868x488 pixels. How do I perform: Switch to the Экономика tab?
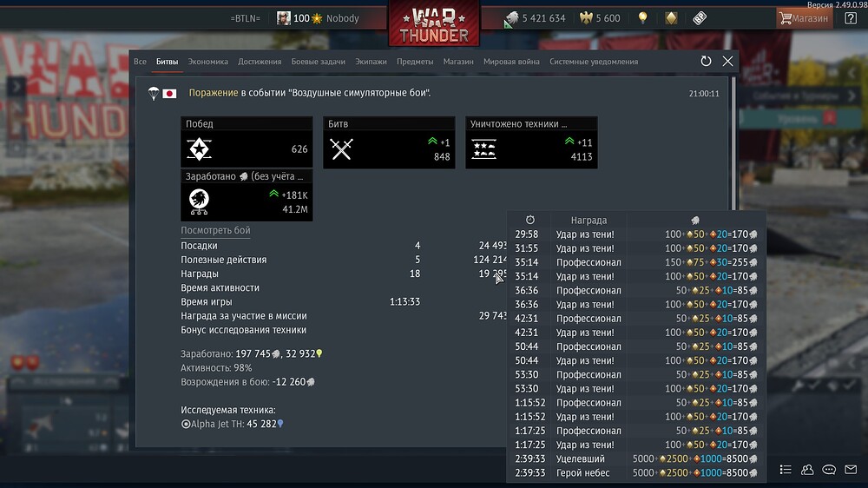tap(207, 62)
